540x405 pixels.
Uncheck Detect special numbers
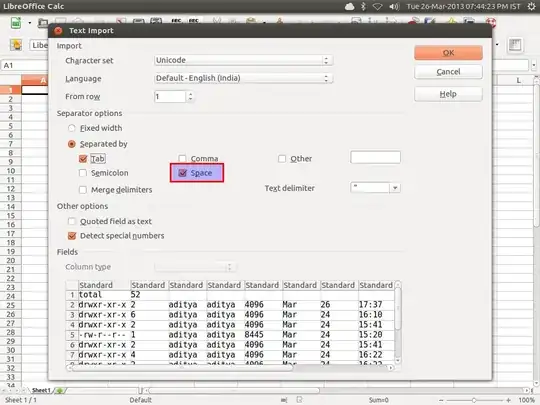pos(72,236)
